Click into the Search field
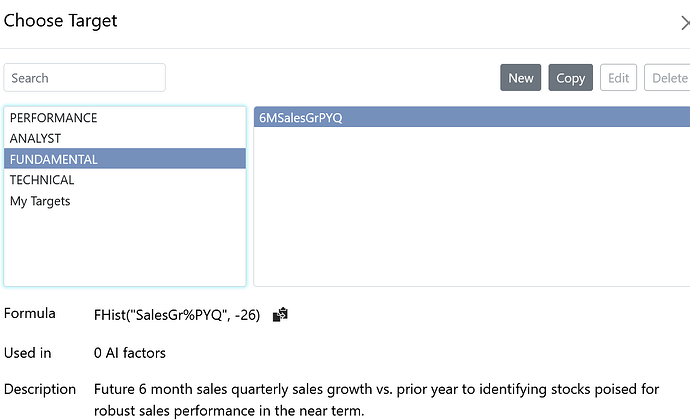Viewport: 690px width, 420px height. coord(85,78)
